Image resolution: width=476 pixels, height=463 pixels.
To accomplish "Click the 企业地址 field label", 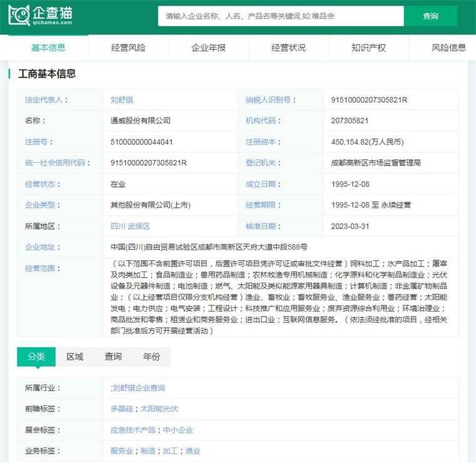I will pos(42,247).
